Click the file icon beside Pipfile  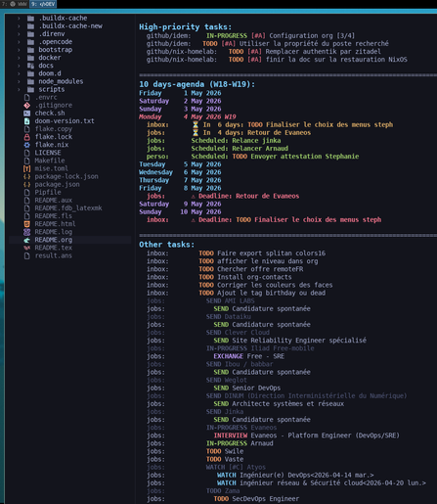pos(27,193)
